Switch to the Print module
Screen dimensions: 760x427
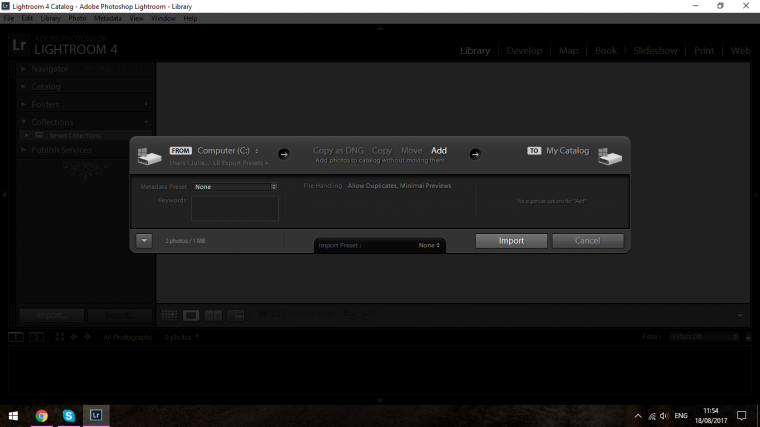click(x=704, y=50)
